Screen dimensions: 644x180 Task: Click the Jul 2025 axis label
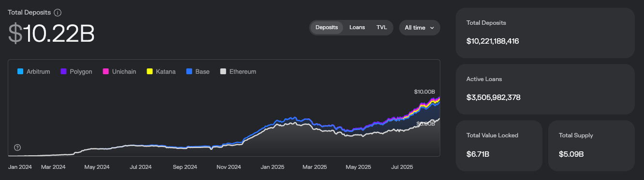pos(402,167)
